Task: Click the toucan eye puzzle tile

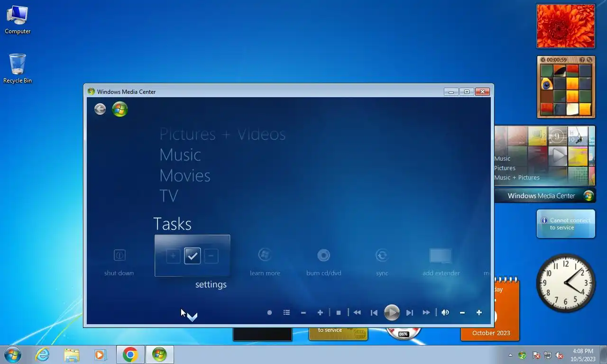Action: point(547,84)
